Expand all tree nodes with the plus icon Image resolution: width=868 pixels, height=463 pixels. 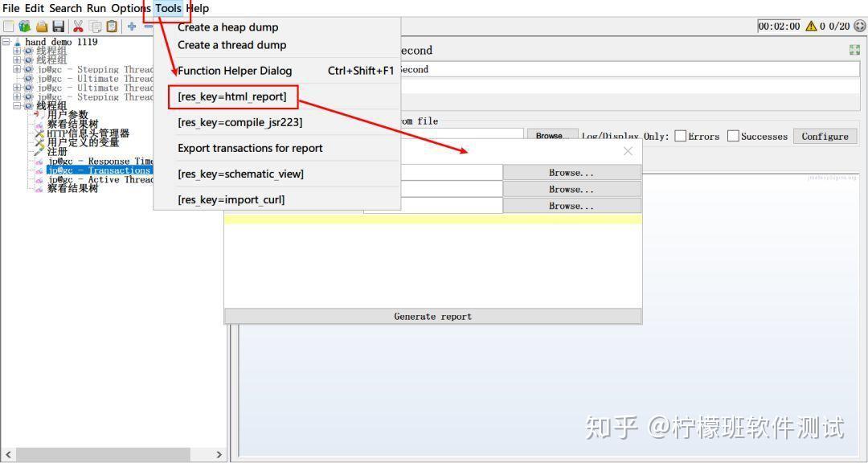[x=130, y=26]
